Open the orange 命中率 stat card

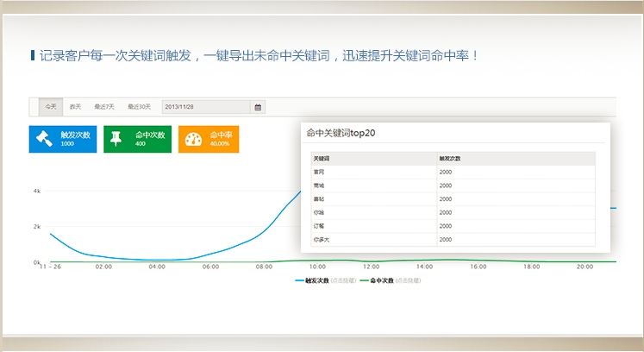(209, 139)
